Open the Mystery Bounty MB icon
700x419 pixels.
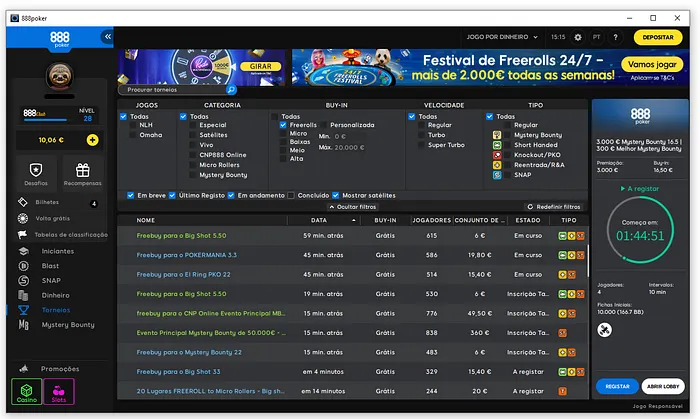click(23, 325)
